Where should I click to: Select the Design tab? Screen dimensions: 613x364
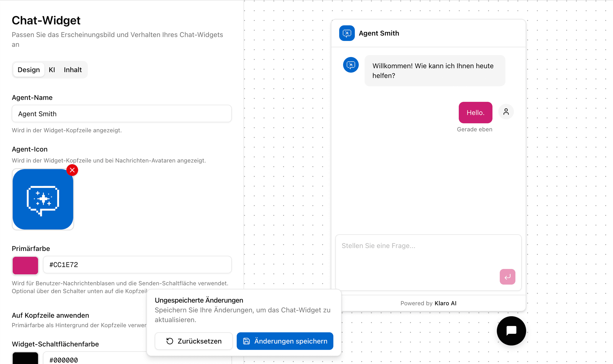[29, 70]
